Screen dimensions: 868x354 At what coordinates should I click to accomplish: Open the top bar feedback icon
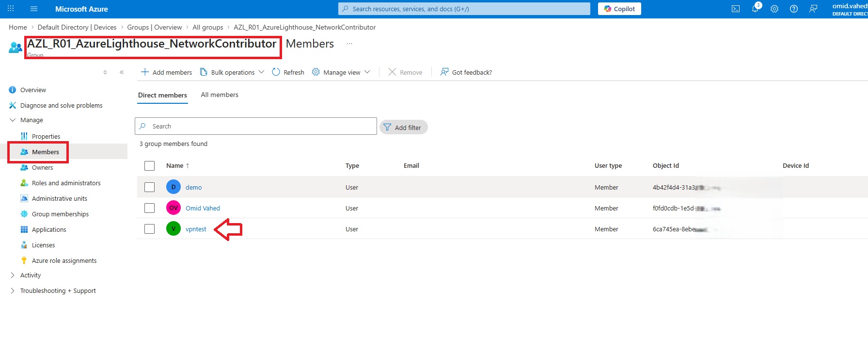point(813,9)
